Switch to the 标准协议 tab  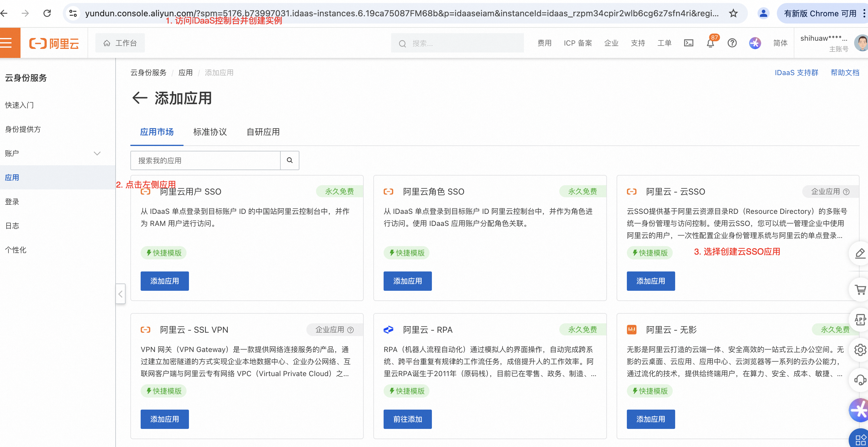tap(210, 132)
